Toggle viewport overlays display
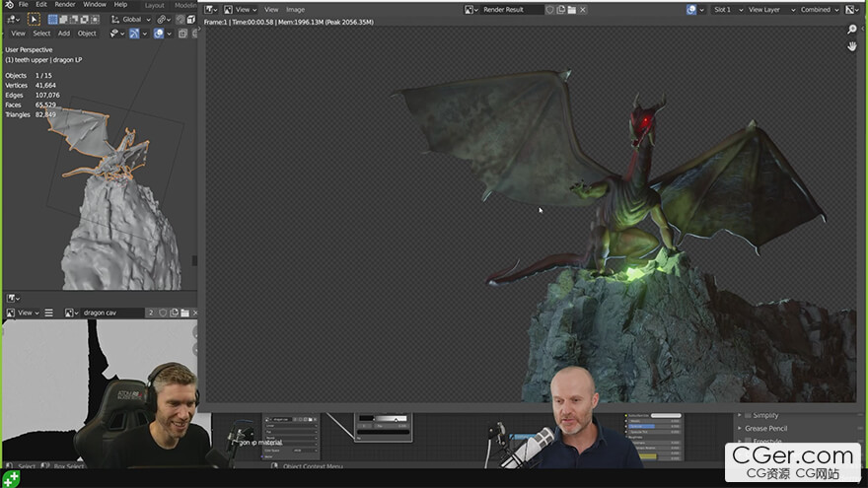The height and width of the screenshot is (488, 868). 159,34
